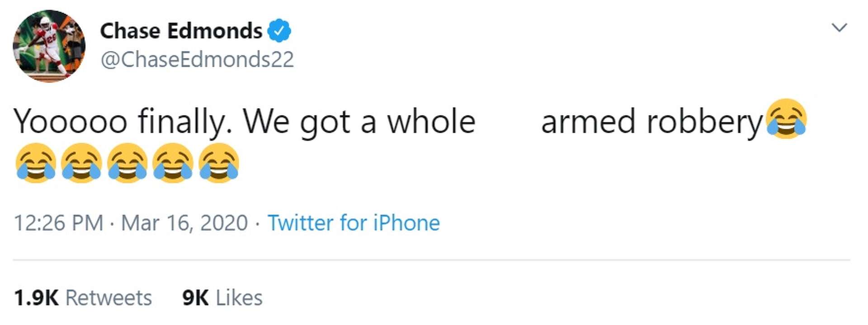This screenshot has width=868, height=325.
Task: Click the fourth laughing emoji on second line
Action: tap(173, 163)
